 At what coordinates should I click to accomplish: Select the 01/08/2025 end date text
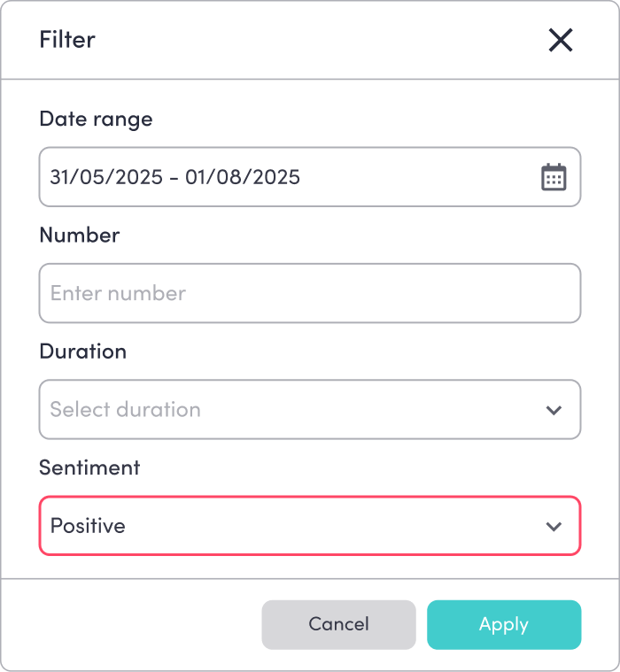(x=243, y=177)
